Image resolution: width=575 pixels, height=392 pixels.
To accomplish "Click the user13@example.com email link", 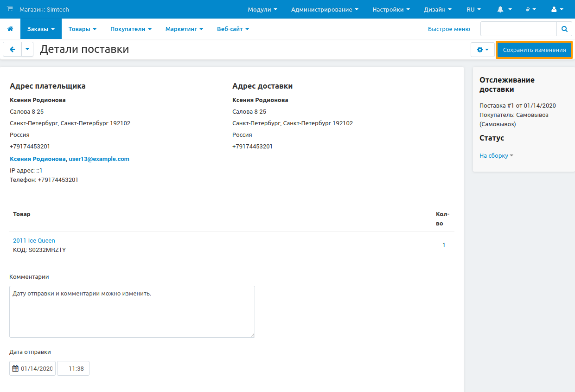I will tap(99, 159).
